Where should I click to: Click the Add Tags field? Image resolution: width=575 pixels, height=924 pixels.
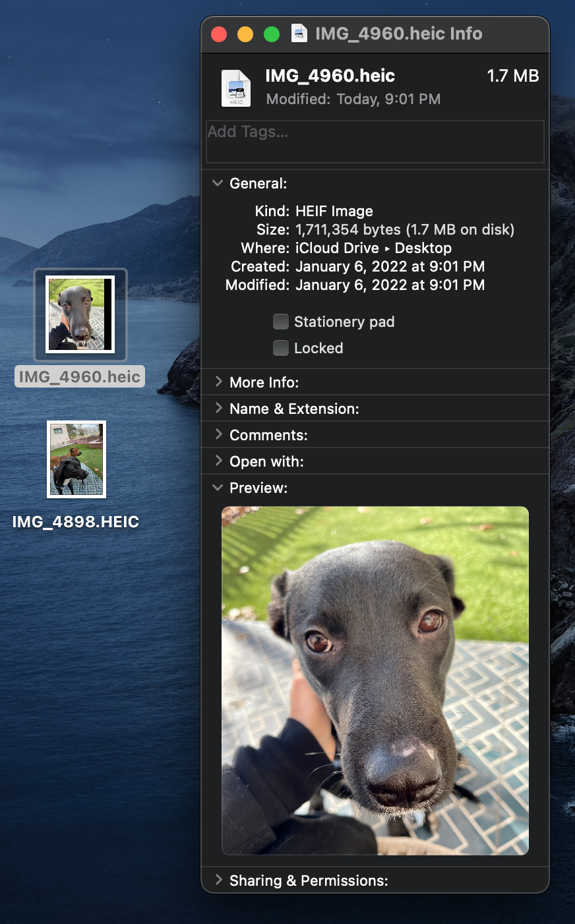[x=375, y=141]
